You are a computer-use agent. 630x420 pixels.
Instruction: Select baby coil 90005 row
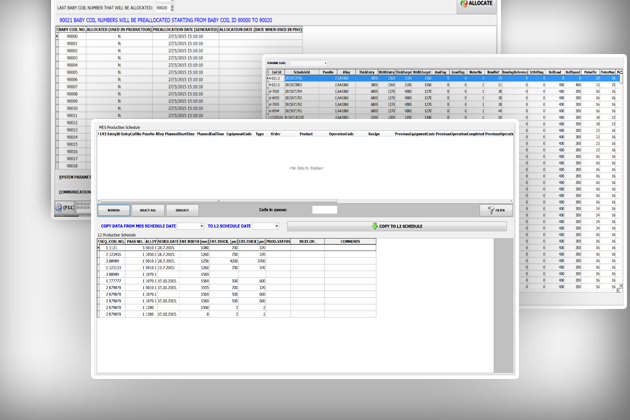pyautogui.click(x=72, y=72)
